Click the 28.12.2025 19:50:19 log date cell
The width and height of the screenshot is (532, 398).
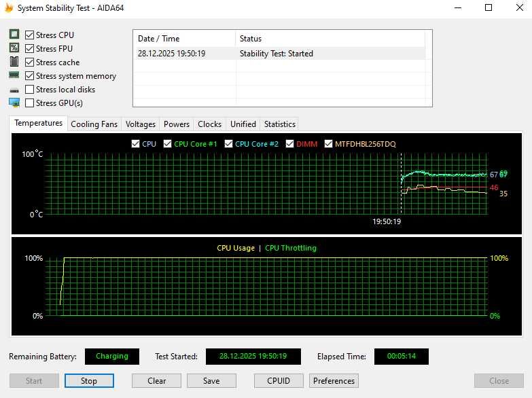click(x=171, y=54)
